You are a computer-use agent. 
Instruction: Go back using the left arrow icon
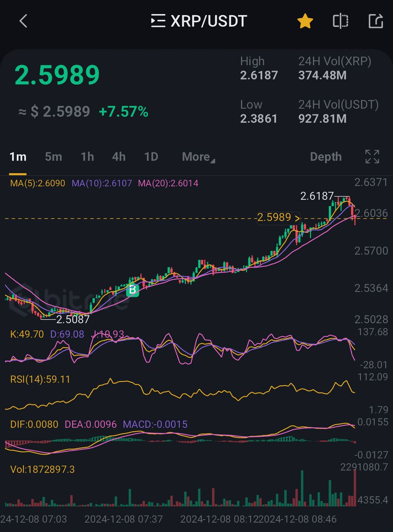pos(23,21)
